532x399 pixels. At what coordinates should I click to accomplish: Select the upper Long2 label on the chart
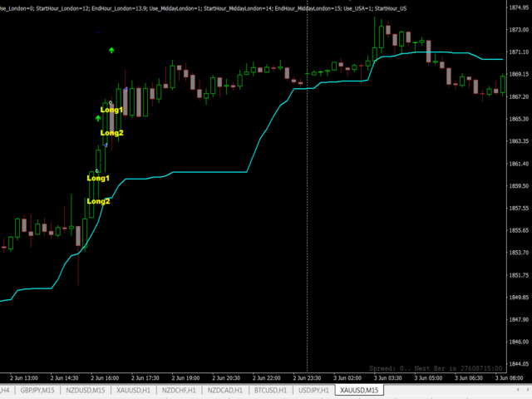(111, 133)
